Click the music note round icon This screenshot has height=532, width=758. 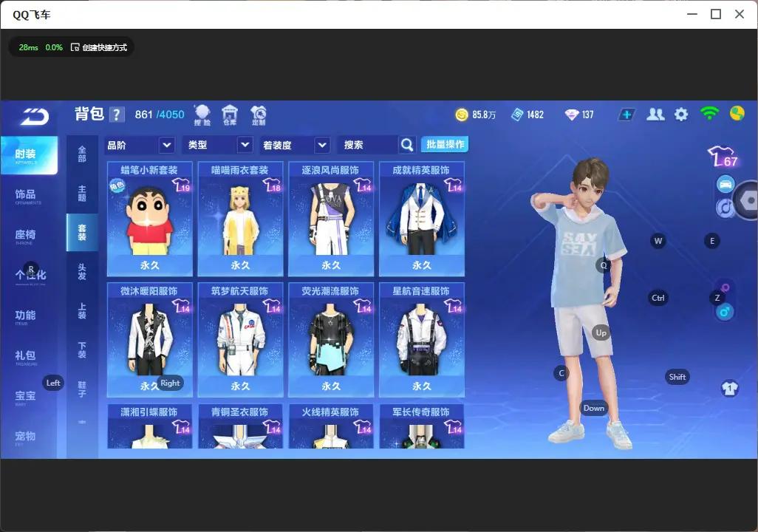tap(724, 208)
